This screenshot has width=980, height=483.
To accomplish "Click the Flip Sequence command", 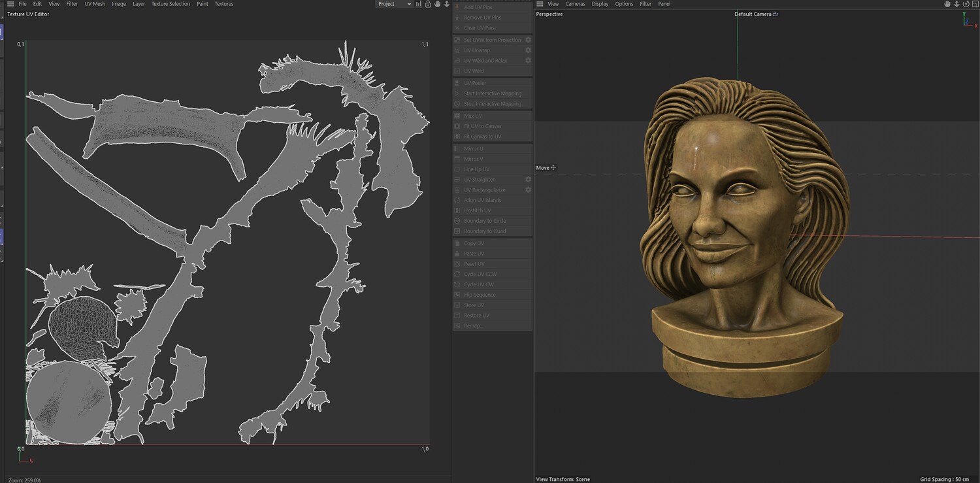I will 493,295.
